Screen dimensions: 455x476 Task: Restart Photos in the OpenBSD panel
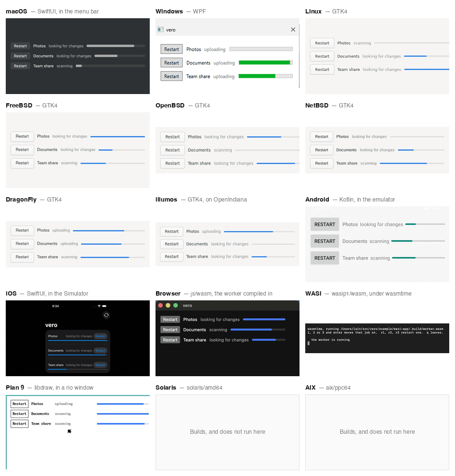pos(172,137)
